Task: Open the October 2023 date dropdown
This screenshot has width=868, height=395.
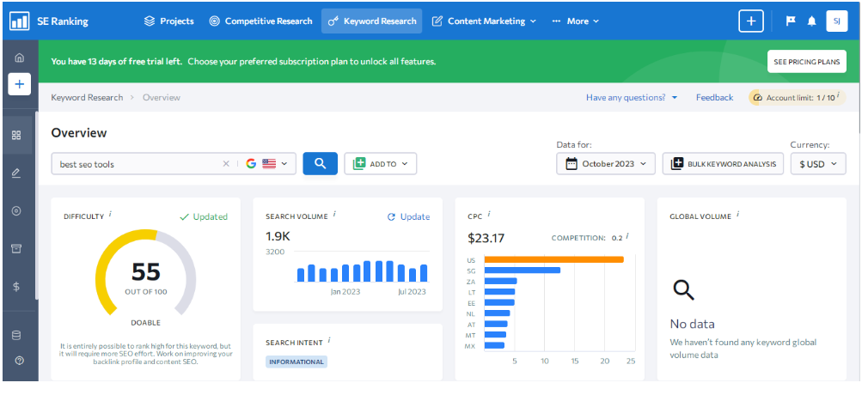Action: click(606, 164)
